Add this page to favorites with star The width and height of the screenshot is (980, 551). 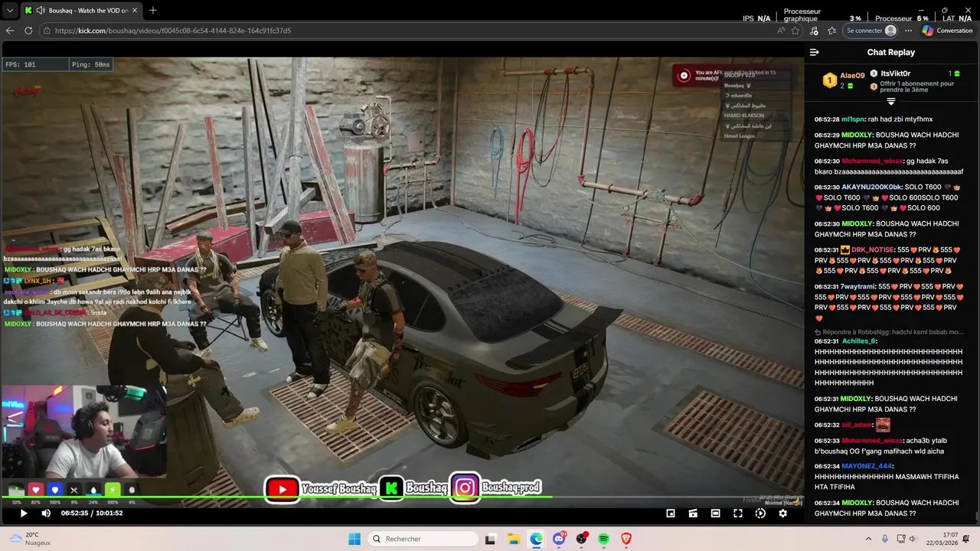click(795, 31)
